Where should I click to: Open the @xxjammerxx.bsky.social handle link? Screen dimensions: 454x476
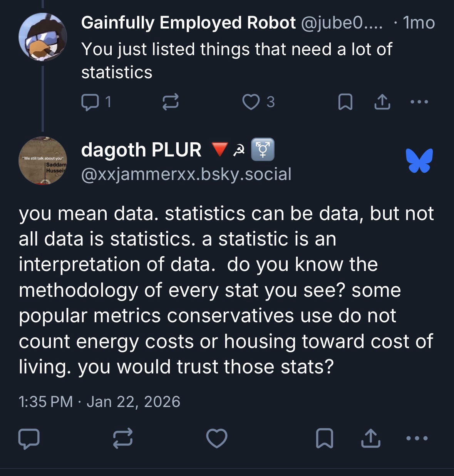[x=186, y=174]
